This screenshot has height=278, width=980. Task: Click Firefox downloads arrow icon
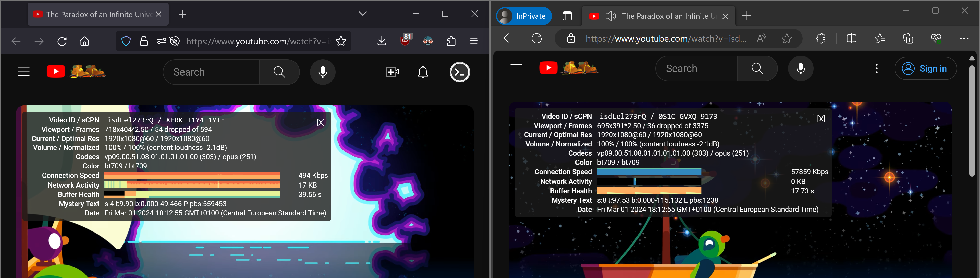click(382, 41)
